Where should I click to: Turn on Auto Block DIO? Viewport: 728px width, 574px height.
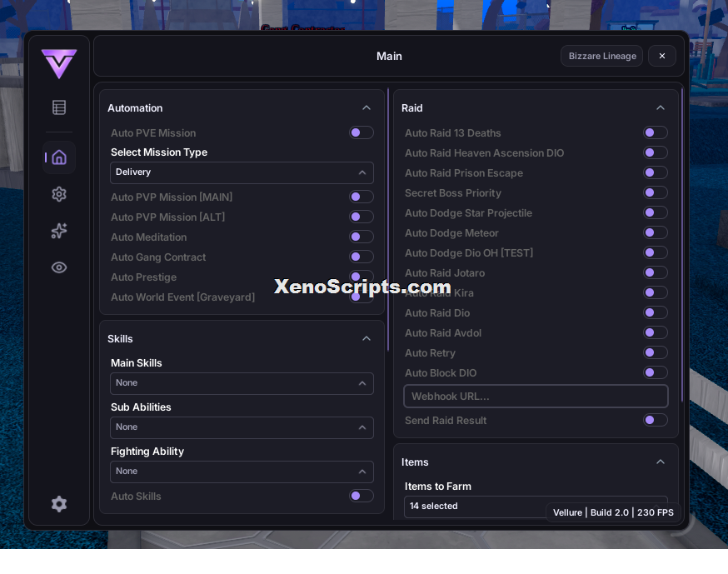655,372
